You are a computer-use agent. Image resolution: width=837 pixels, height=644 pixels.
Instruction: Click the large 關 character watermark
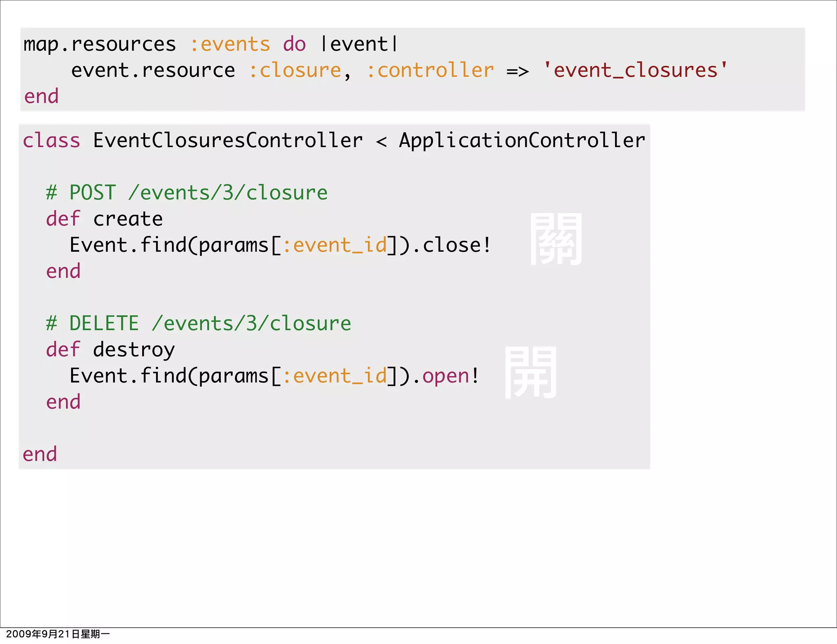pos(556,239)
